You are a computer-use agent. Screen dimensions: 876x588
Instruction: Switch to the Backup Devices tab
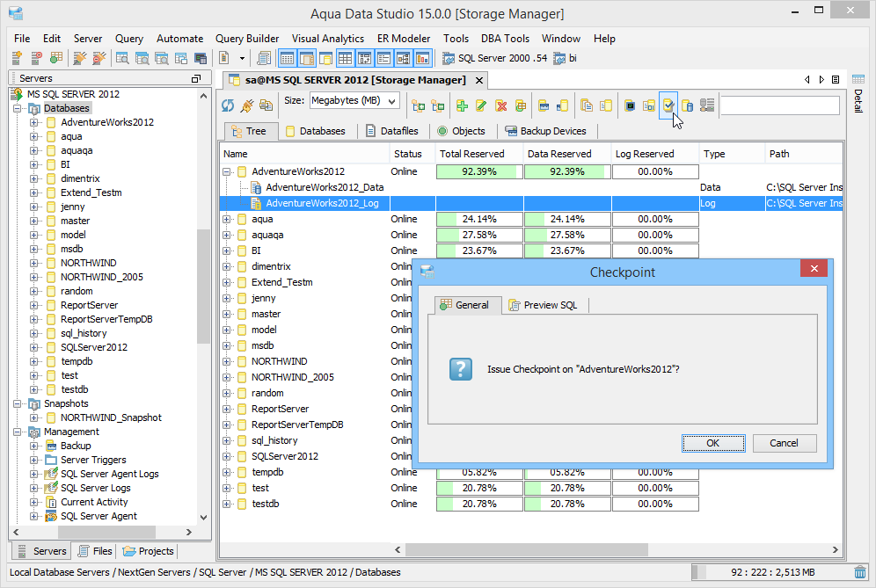(x=546, y=131)
